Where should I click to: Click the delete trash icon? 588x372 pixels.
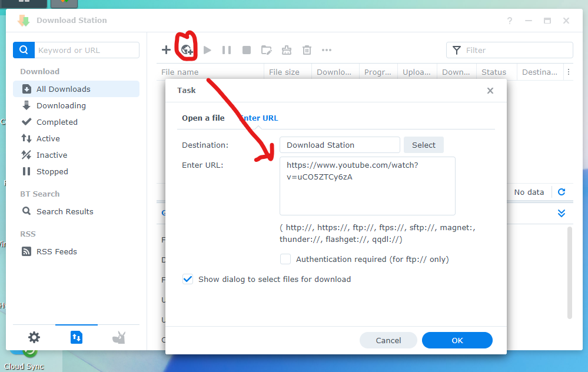click(307, 50)
